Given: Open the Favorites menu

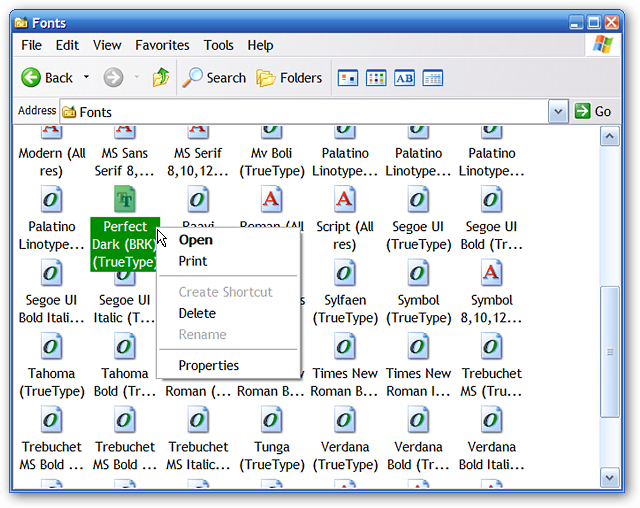Looking at the screenshot, I should (162, 45).
